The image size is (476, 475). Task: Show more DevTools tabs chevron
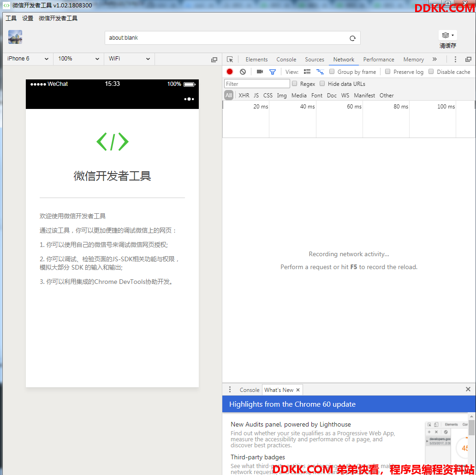pos(434,59)
